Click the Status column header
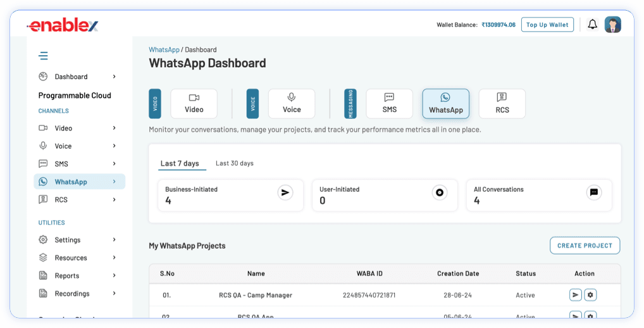The height and width of the screenshot is (328, 644). point(526,274)
